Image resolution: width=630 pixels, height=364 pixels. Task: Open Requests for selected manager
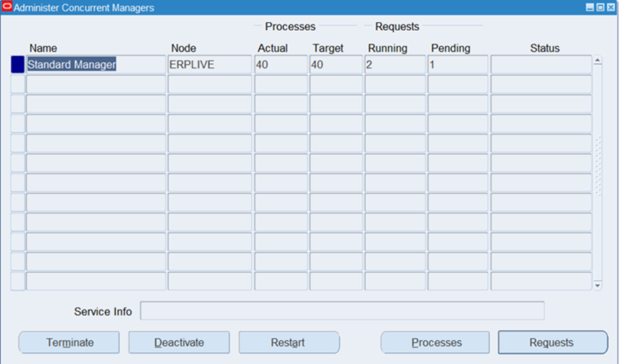point(552,343)
